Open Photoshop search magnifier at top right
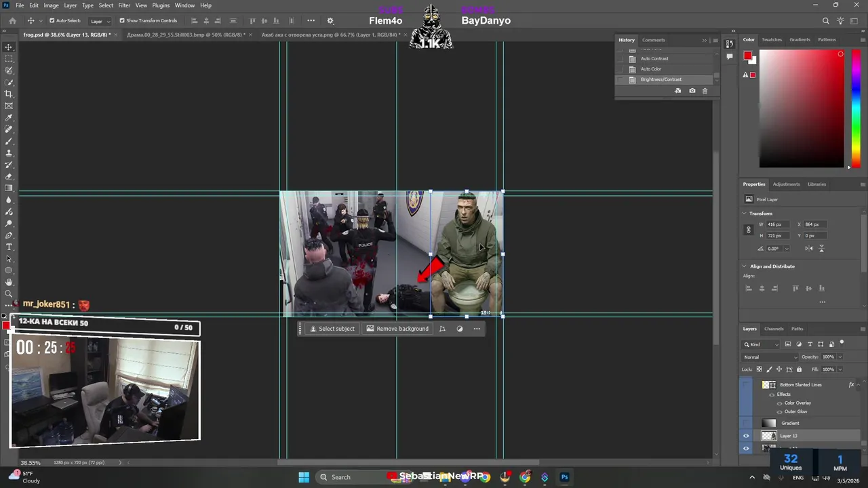This screenshot has width=868, height=488. click(x=825, y=21)
